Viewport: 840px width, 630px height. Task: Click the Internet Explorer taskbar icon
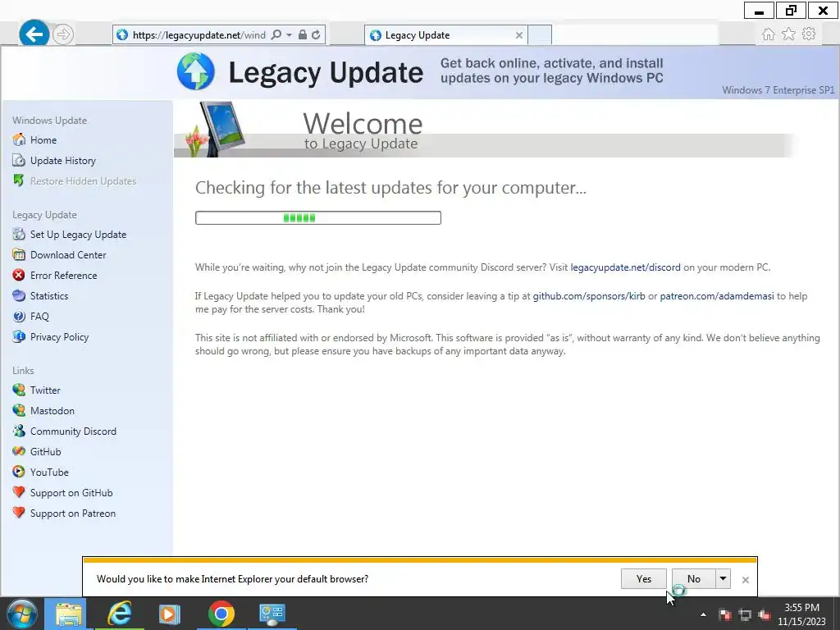pos(120,614)
